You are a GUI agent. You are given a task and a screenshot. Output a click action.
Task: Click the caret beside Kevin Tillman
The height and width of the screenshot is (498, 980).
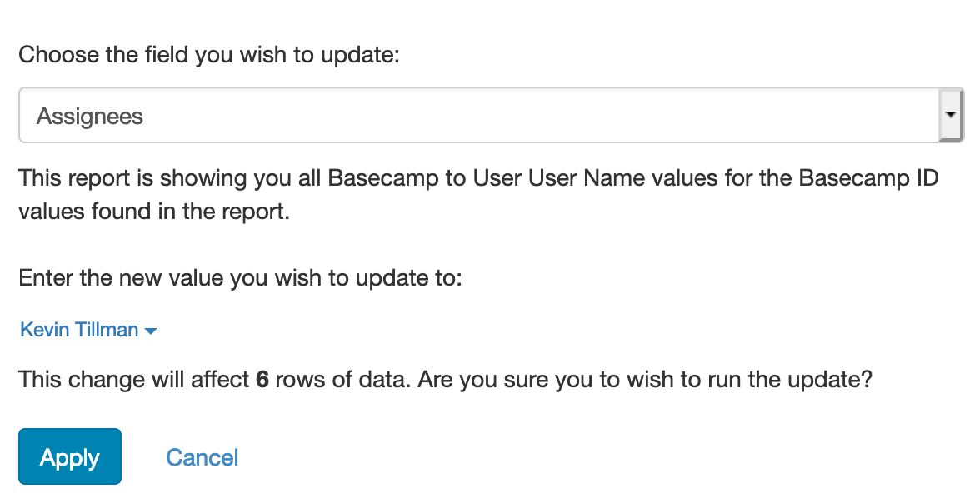pyautogui.click(x=151, y=331)
